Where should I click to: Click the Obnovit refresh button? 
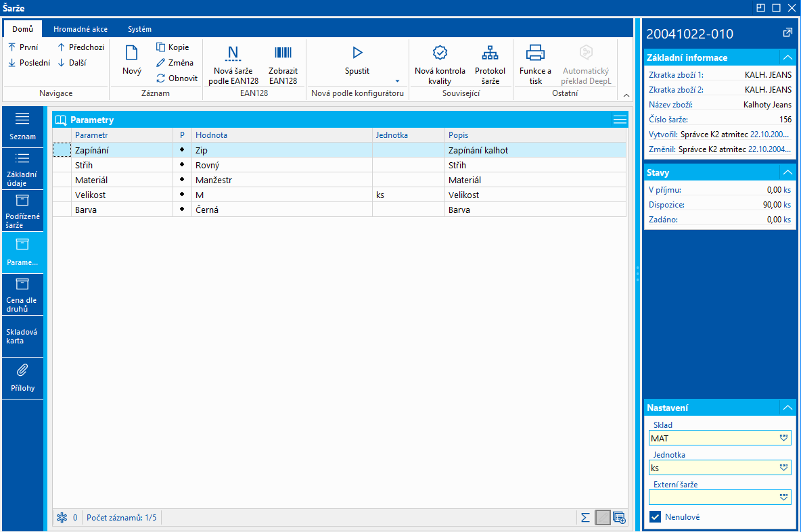(x=177, y=78)
